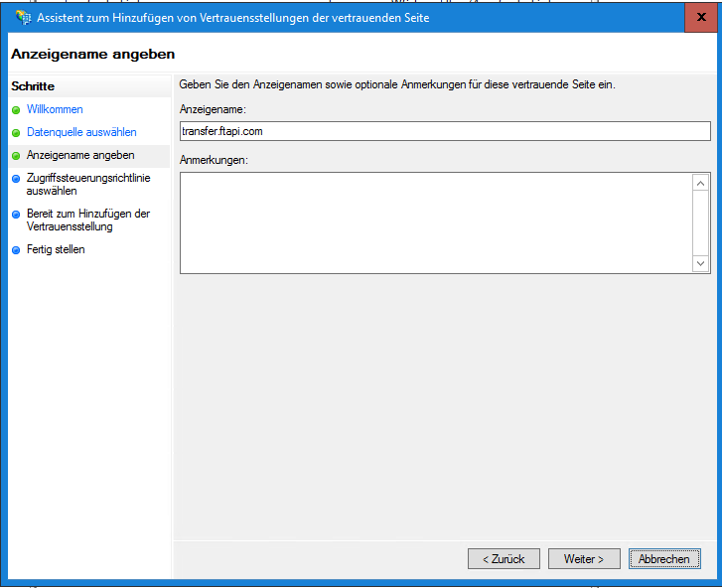Image resolution: width=722 pixels, height=588 pixels.
Task: Open the Willkommen step link
Action: pos(55,109)
